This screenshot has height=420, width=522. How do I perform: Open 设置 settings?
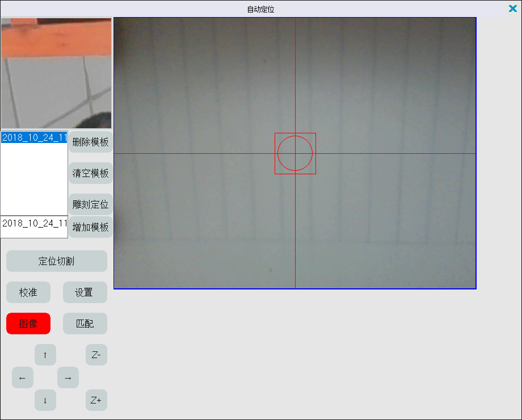click(x=85, y=292)
